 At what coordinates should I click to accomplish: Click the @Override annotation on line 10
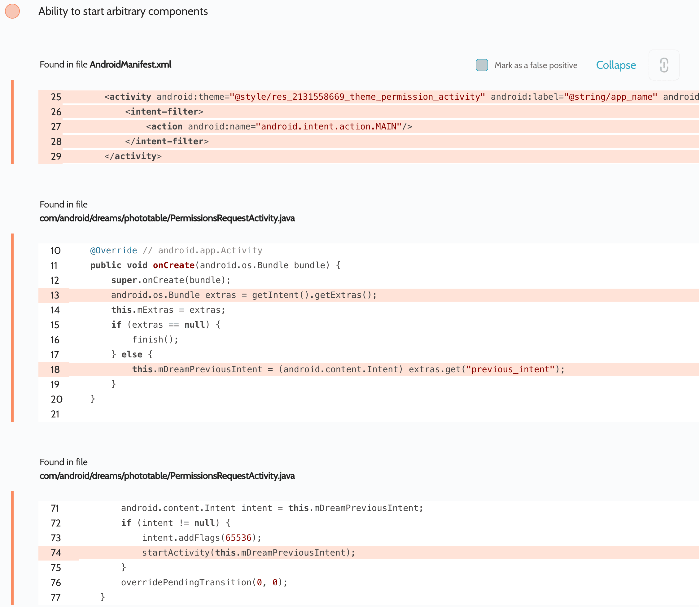[x=113, y=251]
